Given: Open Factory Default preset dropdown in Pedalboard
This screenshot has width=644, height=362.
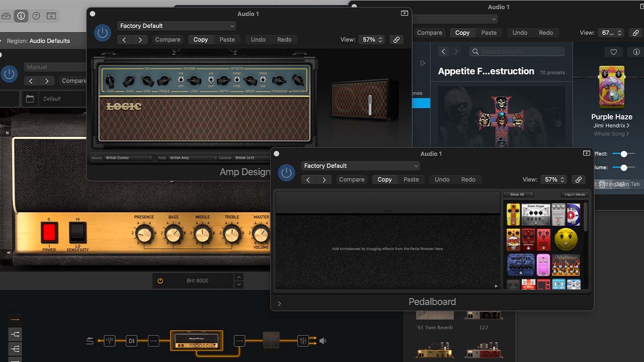Looking at the screenshot, I should [360, 166].
